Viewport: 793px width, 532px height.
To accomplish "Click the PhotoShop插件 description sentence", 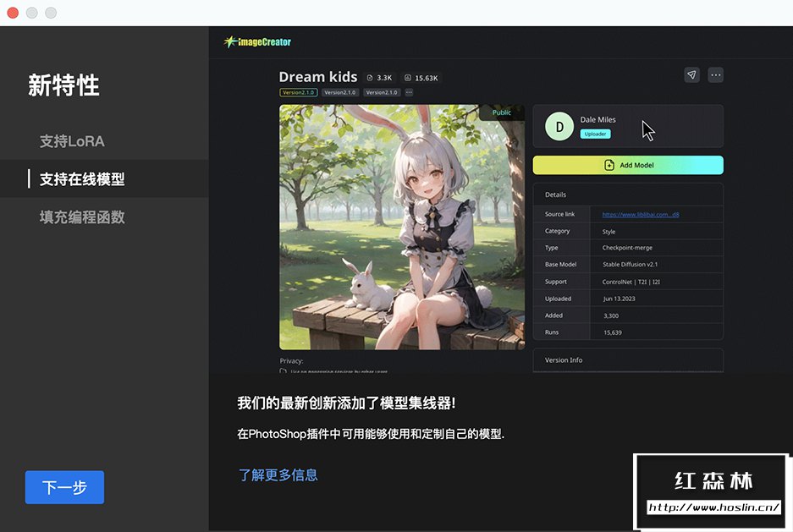I will coord(371,434).
